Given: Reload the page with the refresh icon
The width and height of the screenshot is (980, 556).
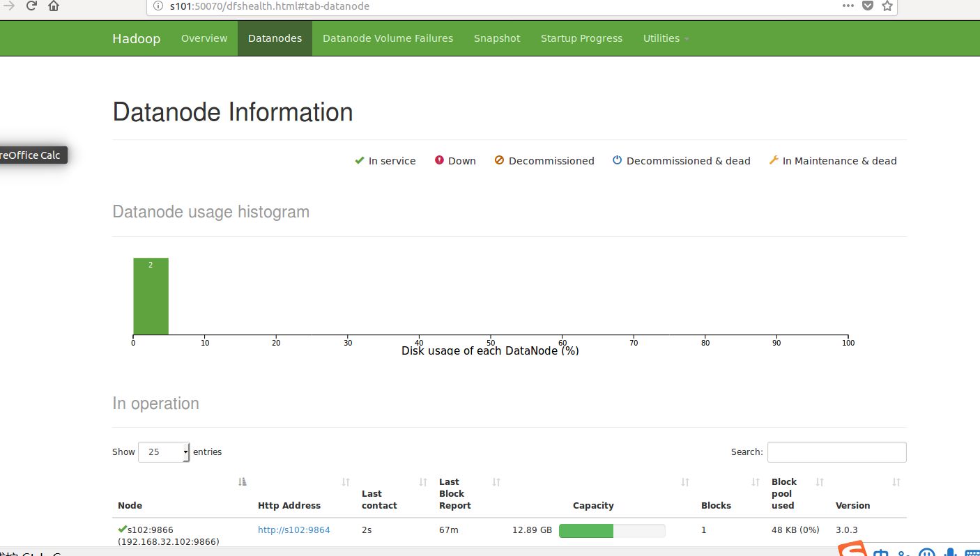Looking at the screenshot, I should tap(31, 6).
